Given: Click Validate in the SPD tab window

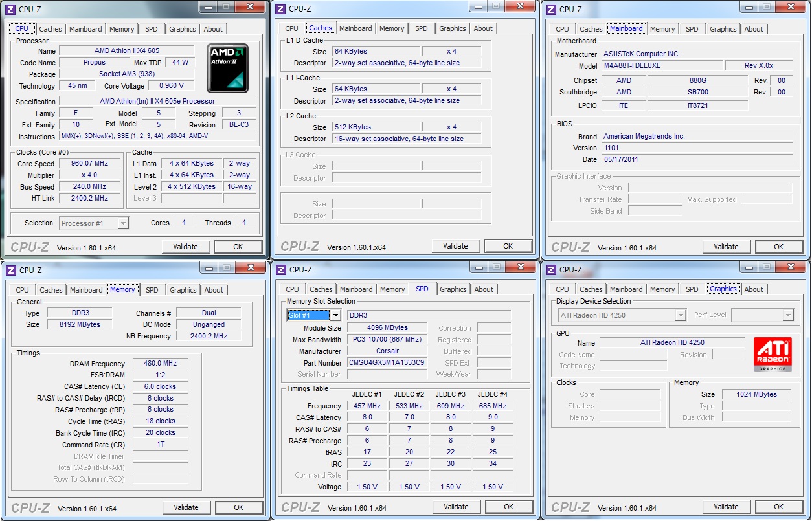Looking at the screenshot, I should tap(456, 507).
